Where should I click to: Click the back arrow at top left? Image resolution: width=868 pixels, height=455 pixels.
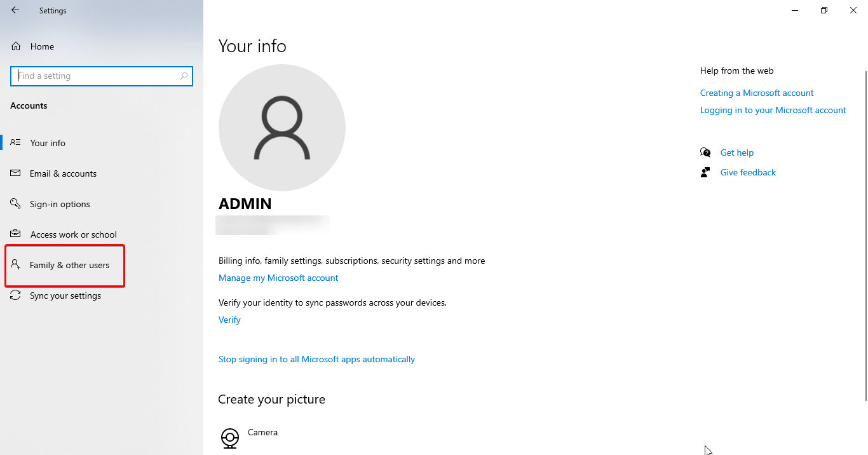(15, 10)
